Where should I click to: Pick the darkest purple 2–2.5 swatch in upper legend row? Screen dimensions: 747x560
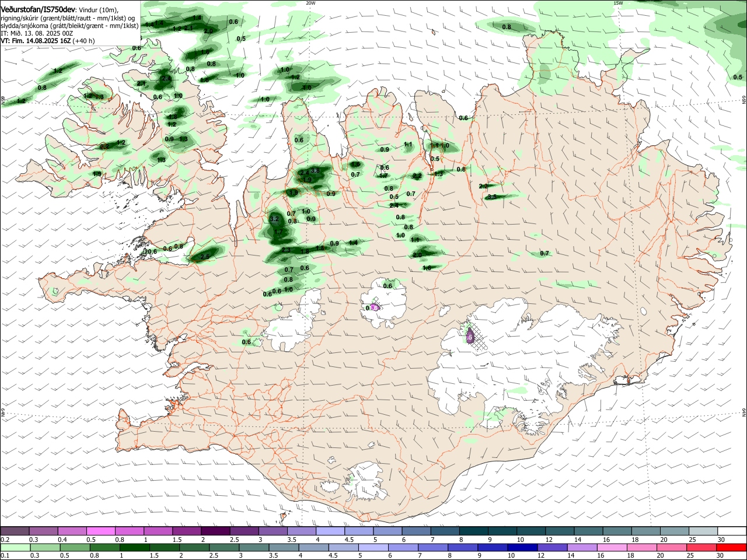(x=215, y=531)
